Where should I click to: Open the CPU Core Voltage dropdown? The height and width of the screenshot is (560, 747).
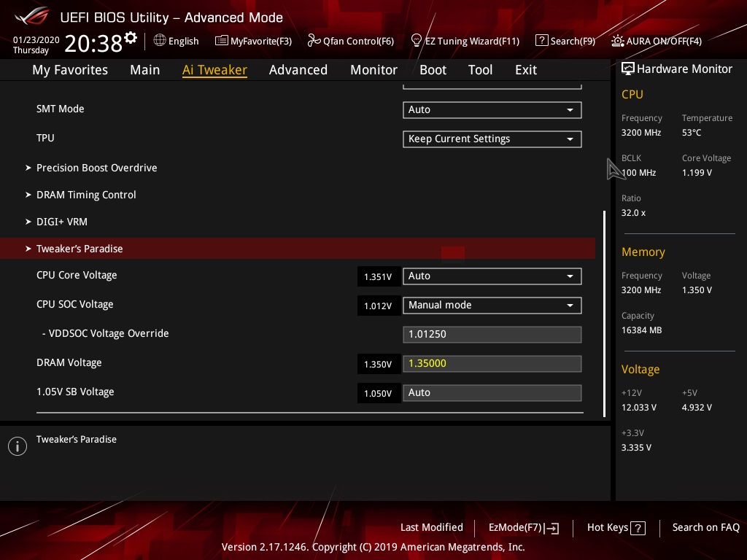tap(492, 276)
